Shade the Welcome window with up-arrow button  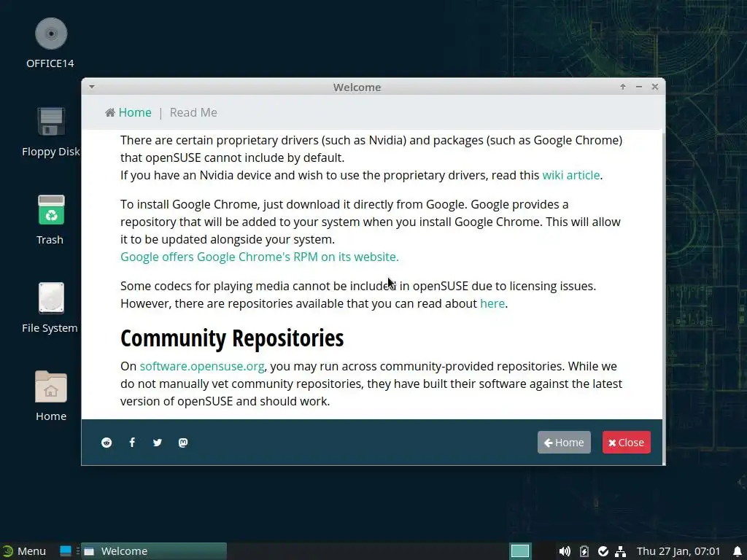pyautogui.click(x=623, y=87)
